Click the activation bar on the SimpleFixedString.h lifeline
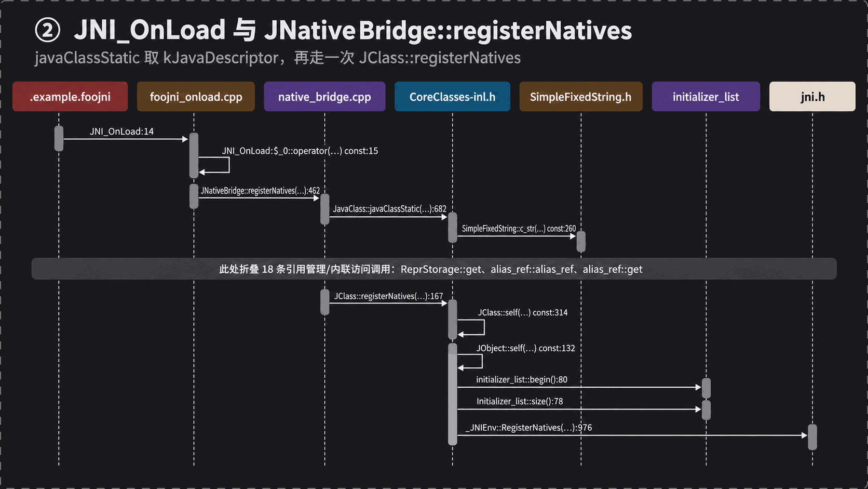Viewport: 868px width, 489px height. 581,242
